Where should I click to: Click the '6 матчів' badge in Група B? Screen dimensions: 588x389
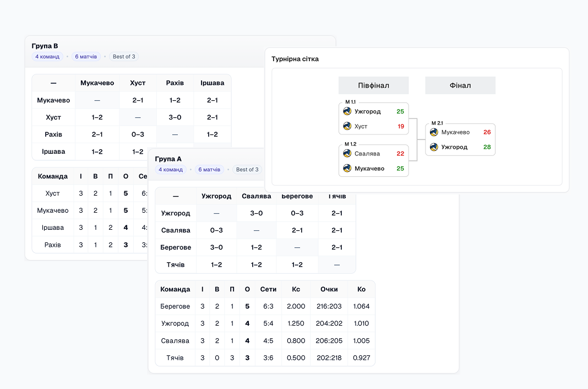[86, 57]
